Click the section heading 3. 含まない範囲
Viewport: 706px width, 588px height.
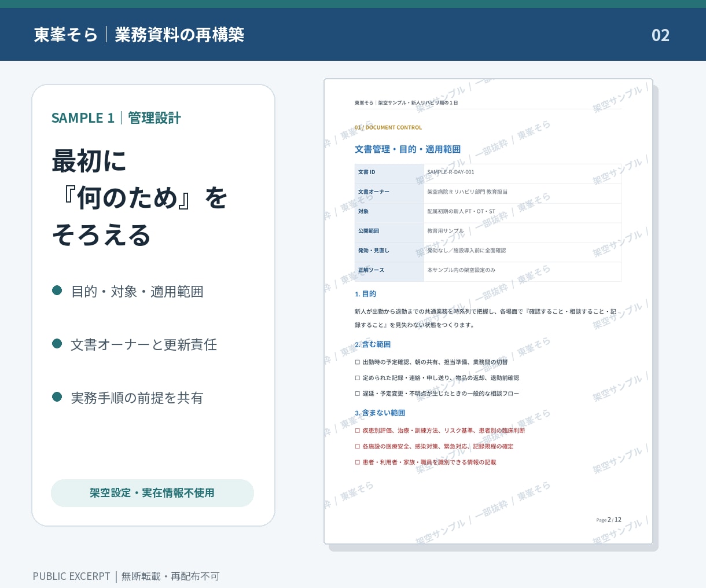click(380, 413)
